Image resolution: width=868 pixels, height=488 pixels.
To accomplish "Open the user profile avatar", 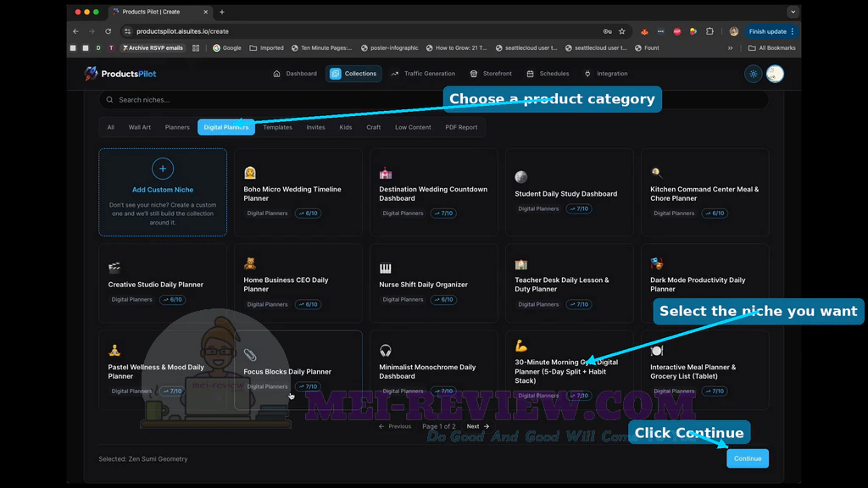I will [x=775, y=74].
